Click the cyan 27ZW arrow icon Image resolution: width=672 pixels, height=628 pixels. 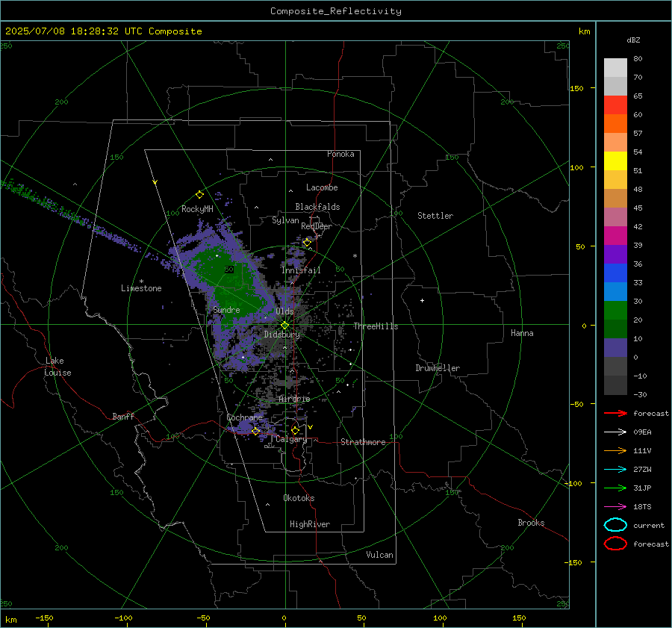click(x=615, y=470)
